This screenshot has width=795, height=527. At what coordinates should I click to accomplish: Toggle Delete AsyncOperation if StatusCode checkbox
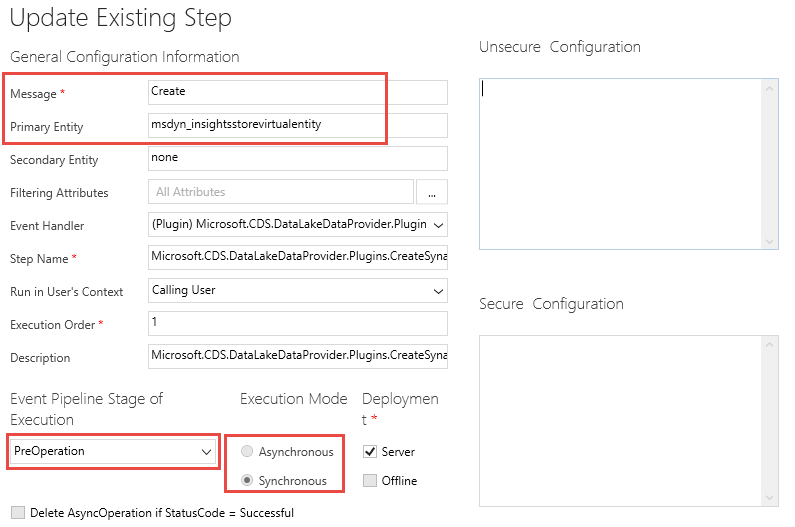(17, 513)
